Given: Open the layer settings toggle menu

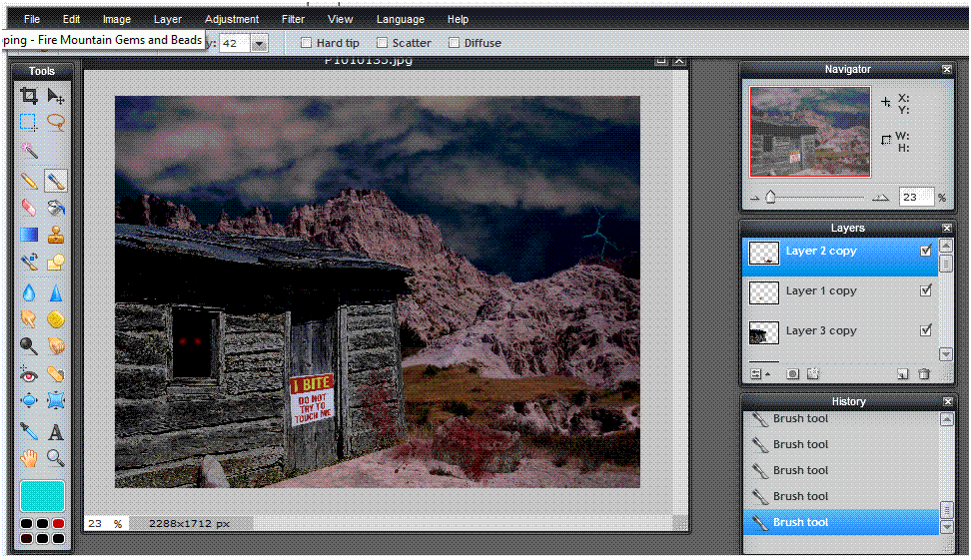Looking at the screenshot, I should [756, 374].
